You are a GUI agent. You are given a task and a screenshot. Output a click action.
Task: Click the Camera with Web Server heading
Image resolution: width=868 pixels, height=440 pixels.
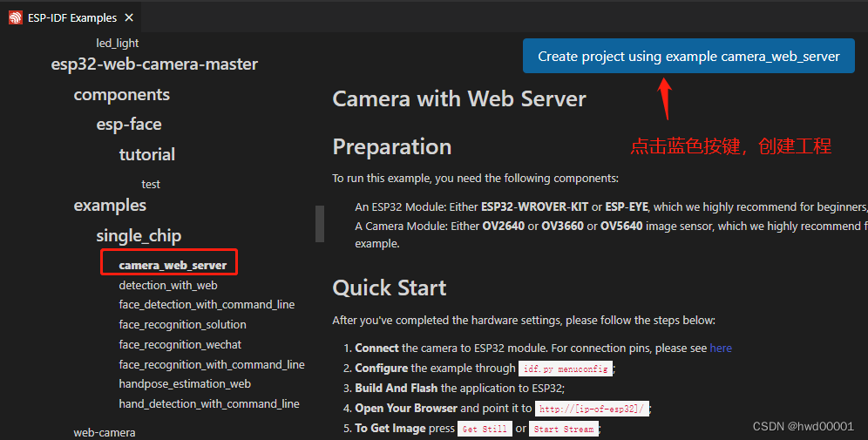point(459,99)
